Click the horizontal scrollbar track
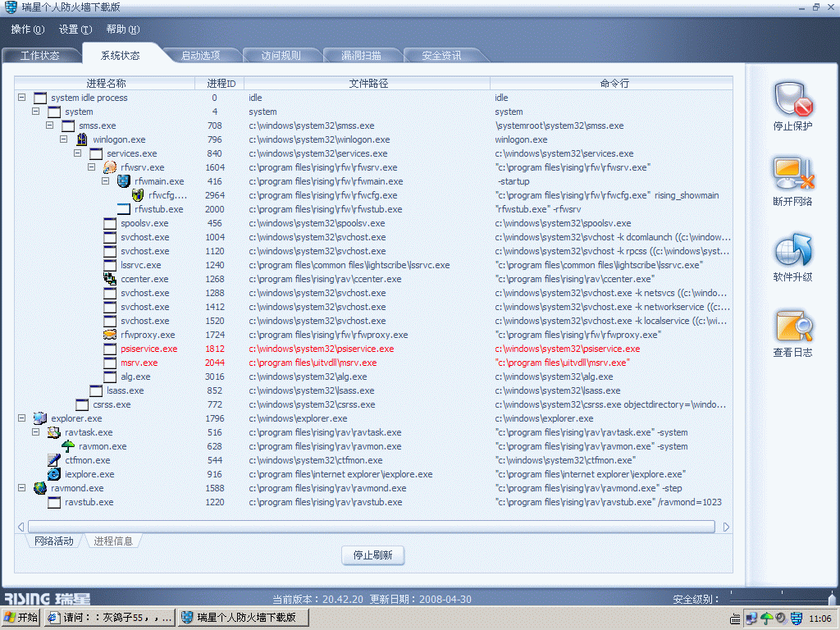This screenshot has height=630, width=840. pyautogui.click(x=372, y=527)
